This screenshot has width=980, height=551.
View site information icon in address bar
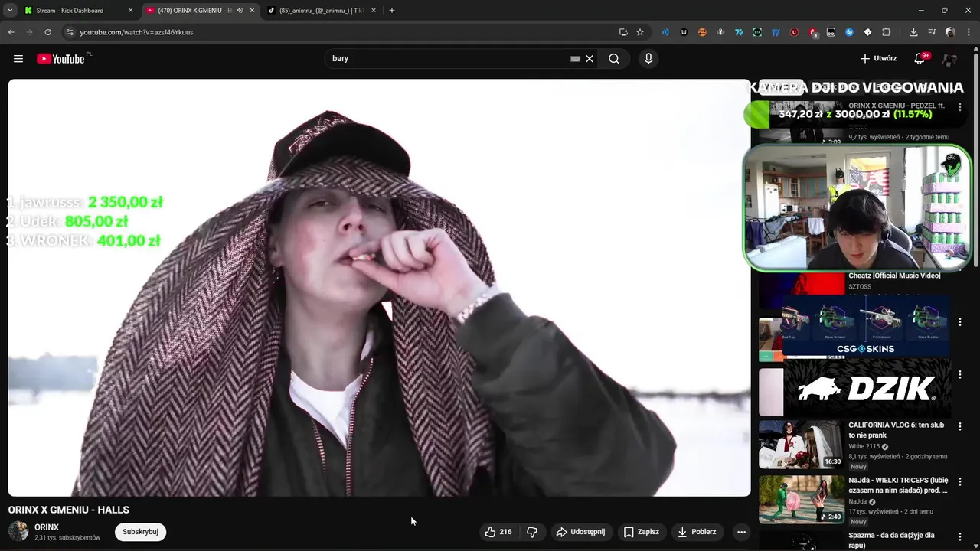[69, 32]
